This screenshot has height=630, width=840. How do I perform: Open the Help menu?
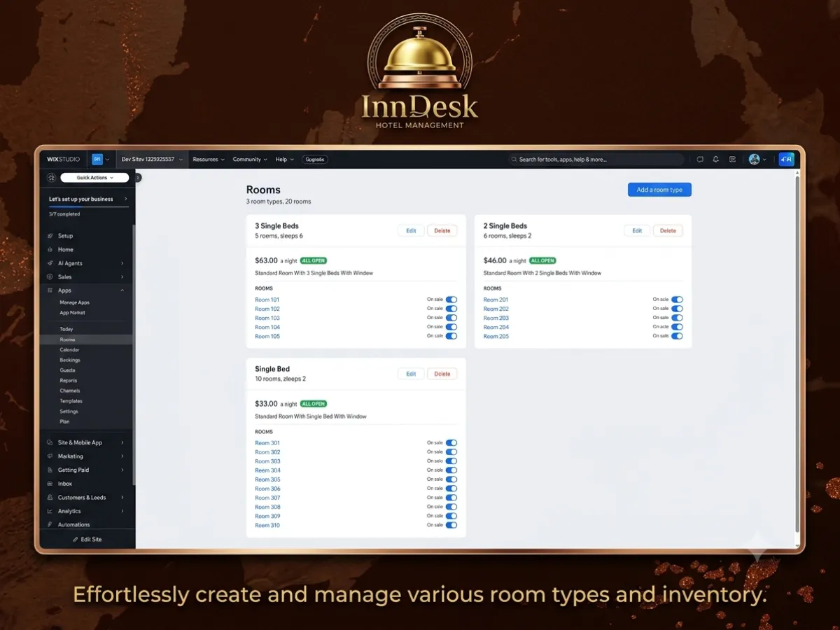pos(284,160)
